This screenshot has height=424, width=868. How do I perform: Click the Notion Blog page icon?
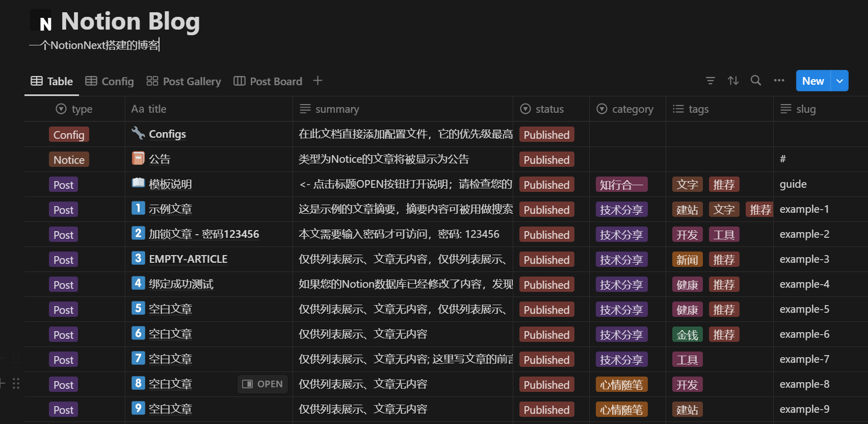[41, 21]
